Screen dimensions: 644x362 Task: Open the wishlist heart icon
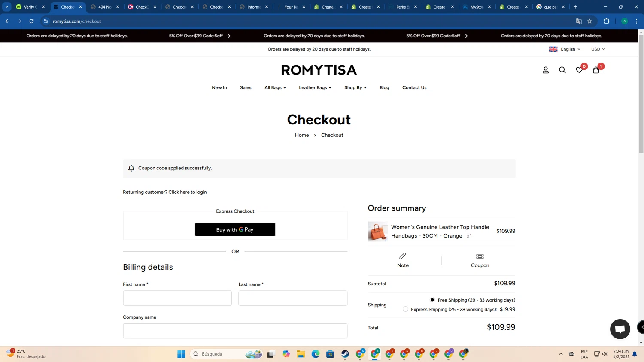[x=579, y=70]
